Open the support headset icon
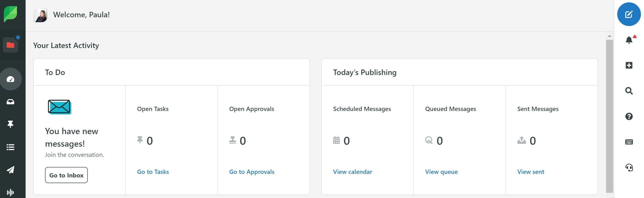The image size is (644, 198). point(629,167)
